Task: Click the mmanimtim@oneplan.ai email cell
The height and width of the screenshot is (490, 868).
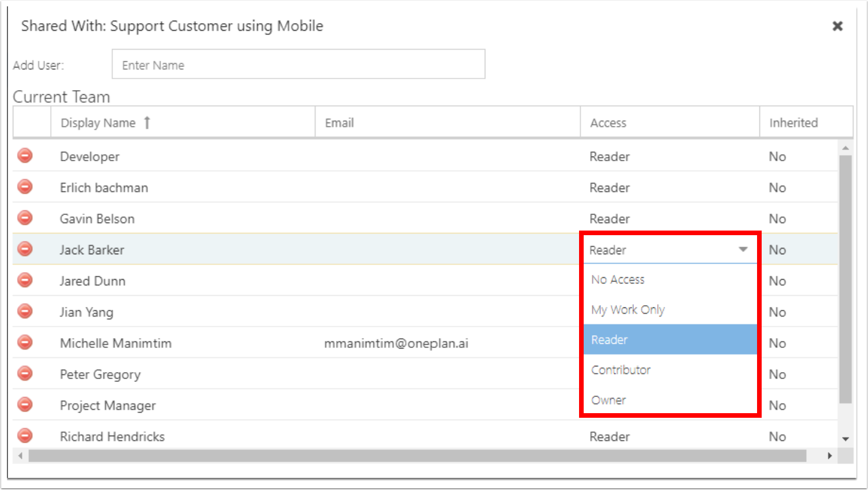Action: [x=447, y=343]
